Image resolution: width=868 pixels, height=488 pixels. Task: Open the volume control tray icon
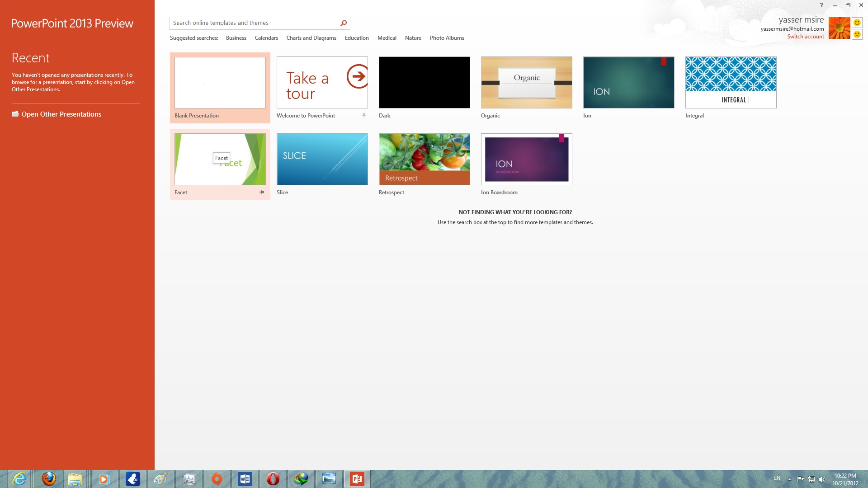[822, 479]
